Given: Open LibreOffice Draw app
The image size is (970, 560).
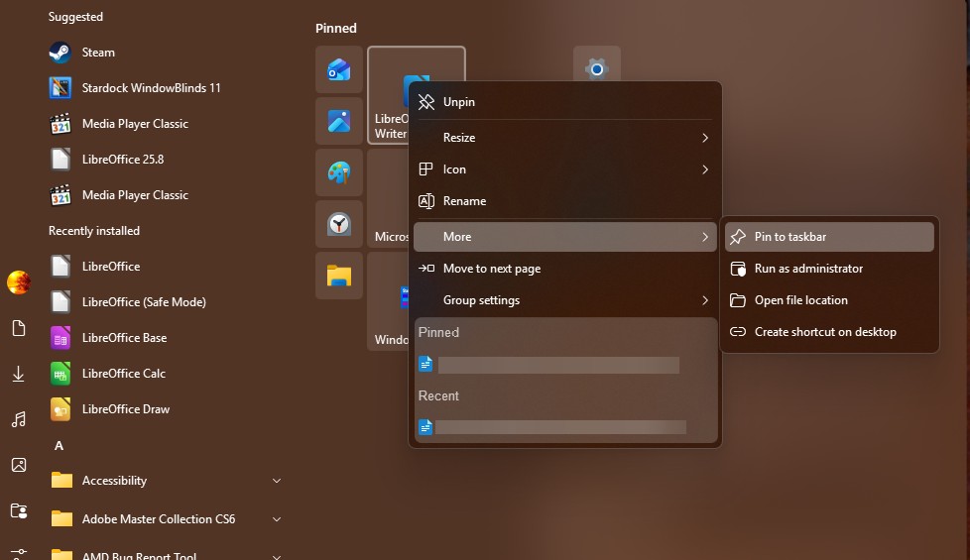Looking at the screenshot, I should point(125,409).
